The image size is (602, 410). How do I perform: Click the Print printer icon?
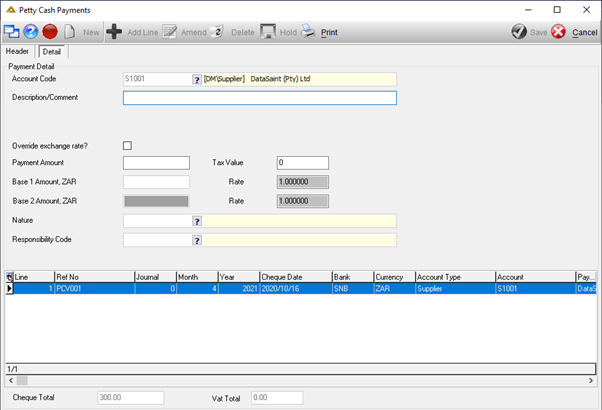click(308, 31)
